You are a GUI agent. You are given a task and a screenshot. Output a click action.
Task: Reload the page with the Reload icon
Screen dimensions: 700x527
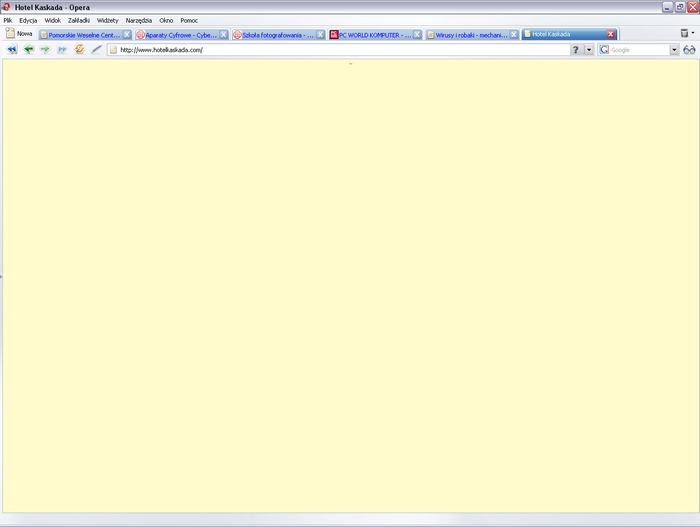pos(79,49)
